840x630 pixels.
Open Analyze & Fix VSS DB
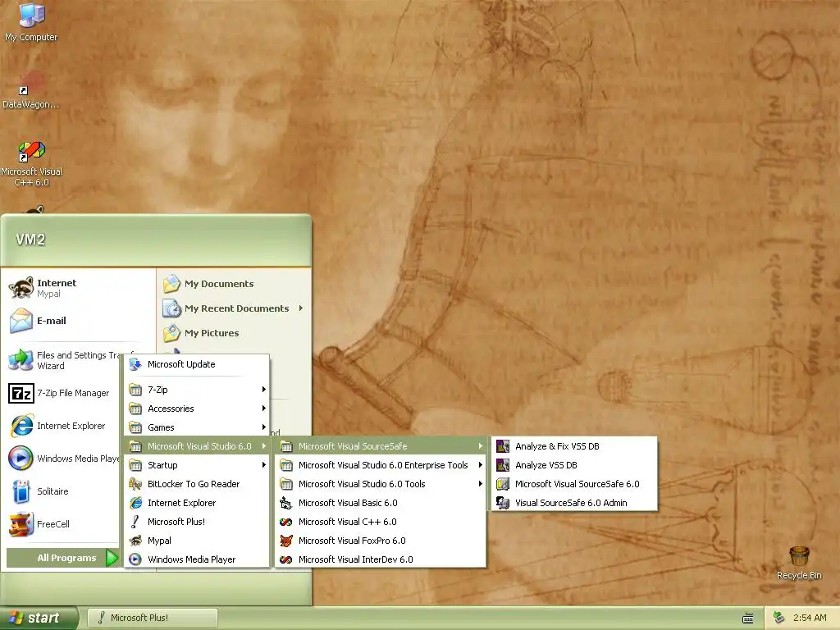tap(573, 446)
